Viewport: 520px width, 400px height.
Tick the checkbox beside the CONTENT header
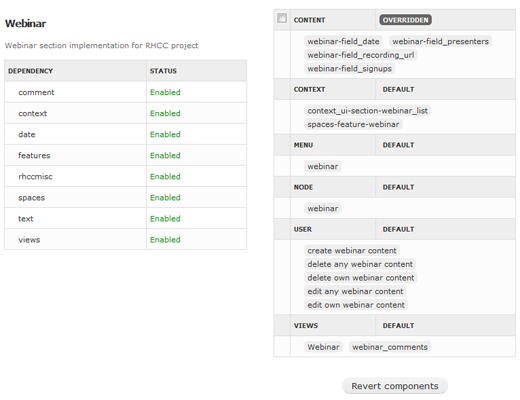tap(282, 18)
